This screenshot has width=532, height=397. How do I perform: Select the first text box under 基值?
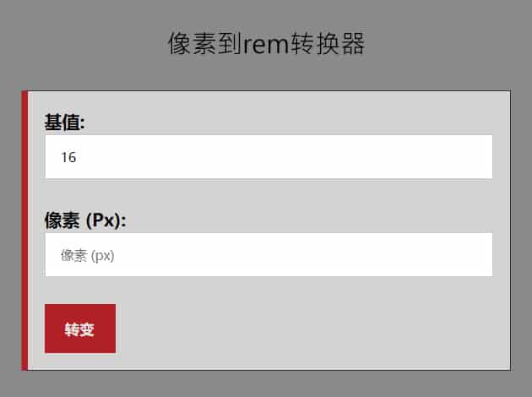[269, 157]
